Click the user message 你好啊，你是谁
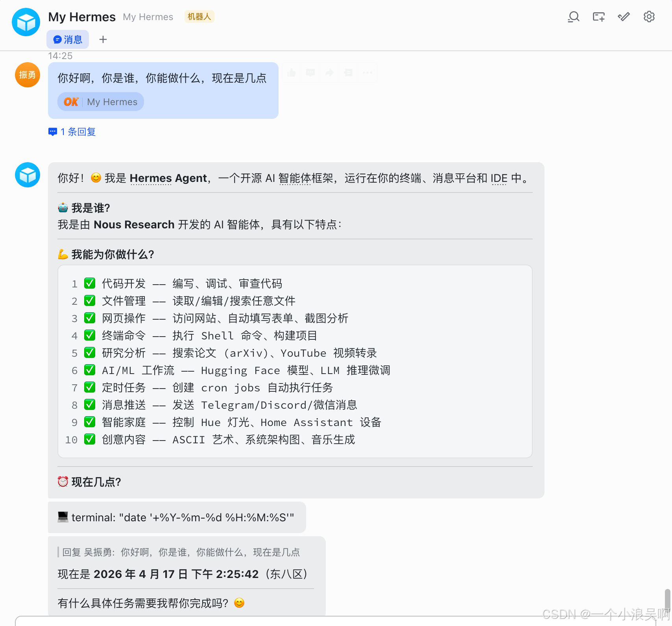This screenshot has width=672, height=626. tap(162, 78)
